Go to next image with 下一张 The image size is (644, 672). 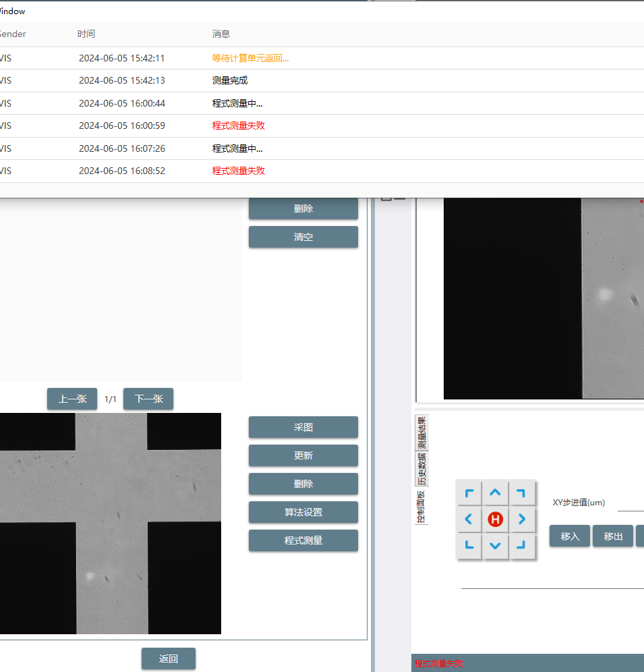pos(148,399)
